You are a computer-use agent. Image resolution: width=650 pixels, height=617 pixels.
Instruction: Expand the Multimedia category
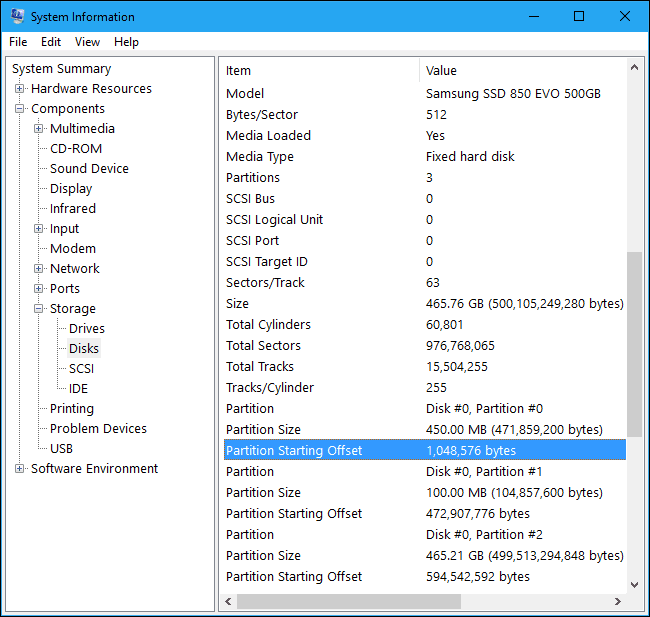coord(39,129)
